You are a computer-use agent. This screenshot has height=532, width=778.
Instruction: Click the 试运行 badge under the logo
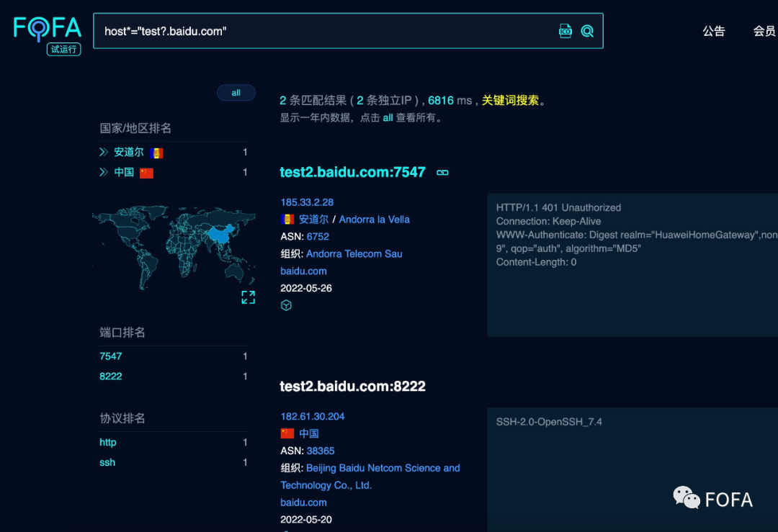click(63, 49)
